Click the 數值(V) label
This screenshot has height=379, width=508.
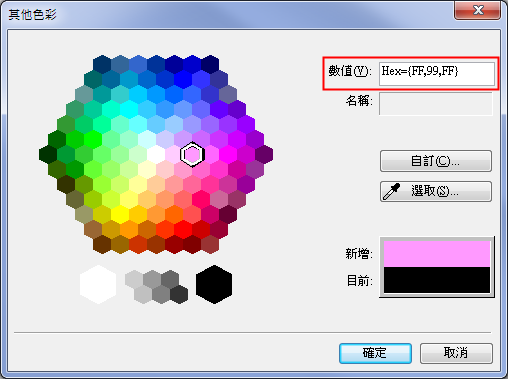(350, 71)
